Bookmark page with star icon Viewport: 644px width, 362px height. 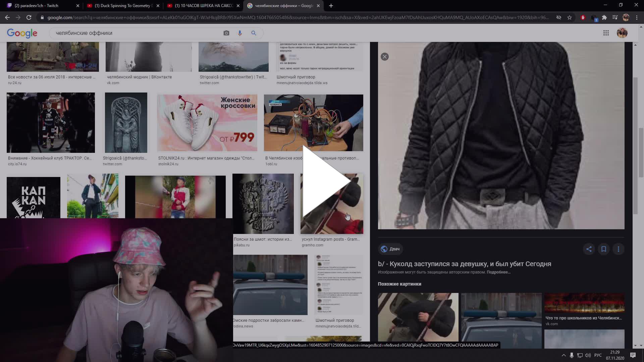click(x=570, y=17)
